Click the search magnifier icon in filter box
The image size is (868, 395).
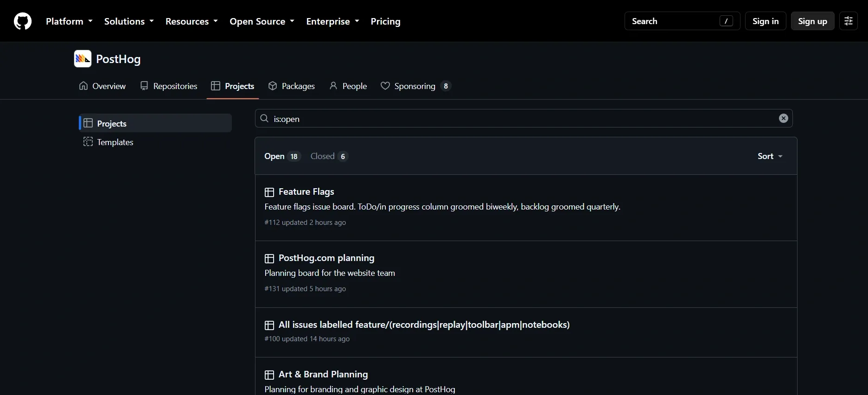click(264, 118)
